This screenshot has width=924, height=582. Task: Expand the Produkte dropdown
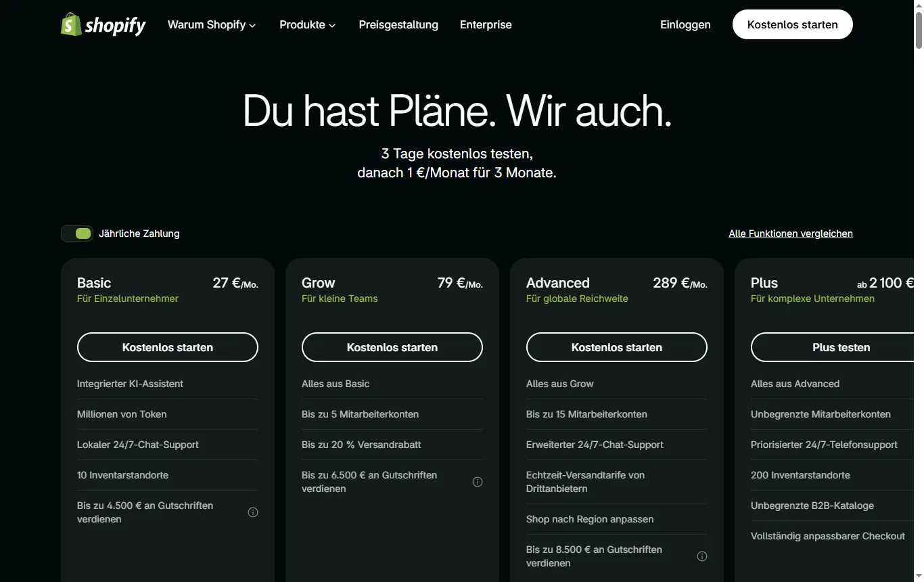coord(308,25)
